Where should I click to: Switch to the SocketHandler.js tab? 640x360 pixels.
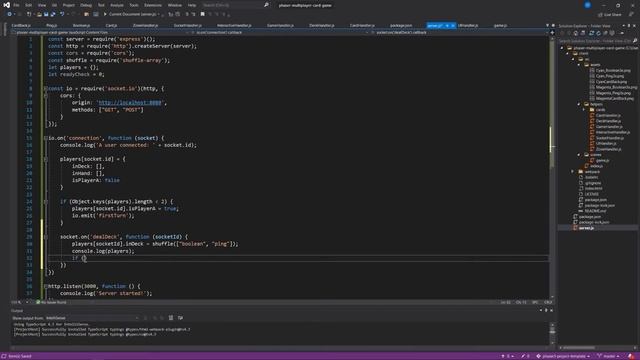[188, 25]
